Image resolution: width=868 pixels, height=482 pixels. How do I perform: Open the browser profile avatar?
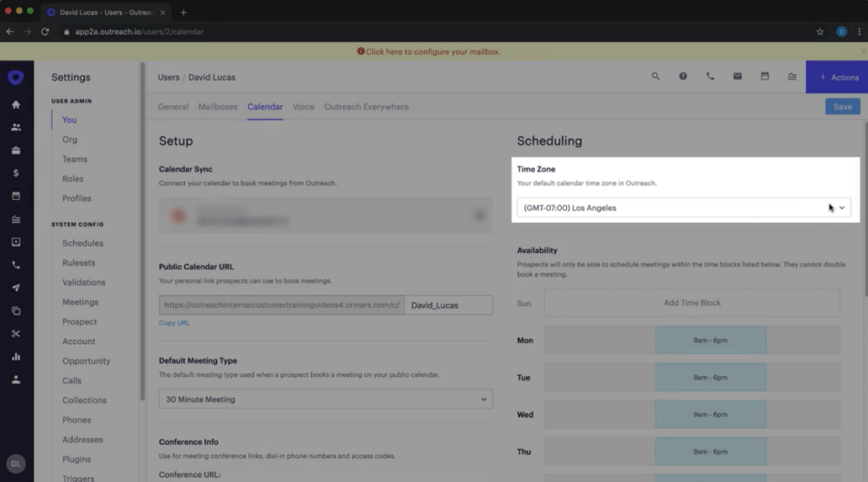click(x=842, y=31)
